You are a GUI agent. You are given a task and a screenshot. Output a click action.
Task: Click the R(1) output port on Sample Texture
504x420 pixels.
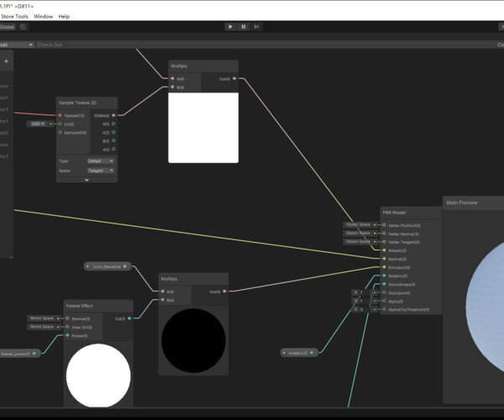point(113,123)
